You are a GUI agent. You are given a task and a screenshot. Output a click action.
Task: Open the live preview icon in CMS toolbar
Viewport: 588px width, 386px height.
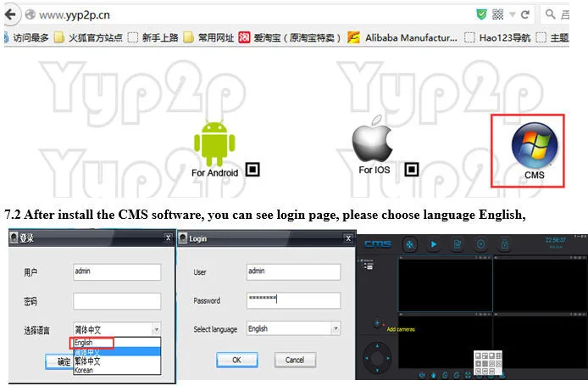pos(410,244)
